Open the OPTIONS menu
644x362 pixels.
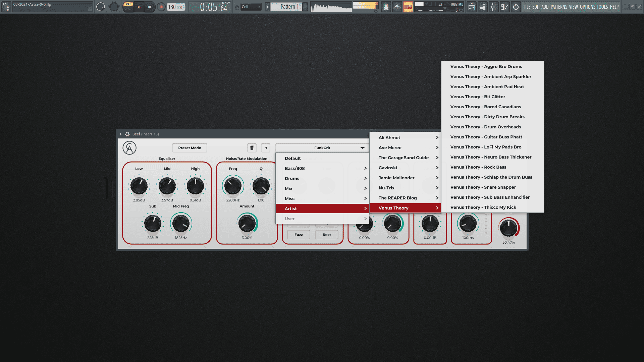click(588, 7)
